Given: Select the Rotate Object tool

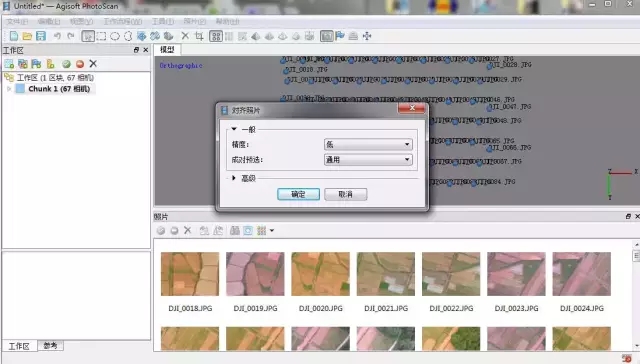Looking at the screenshot, I should click(x=169, y=36).
